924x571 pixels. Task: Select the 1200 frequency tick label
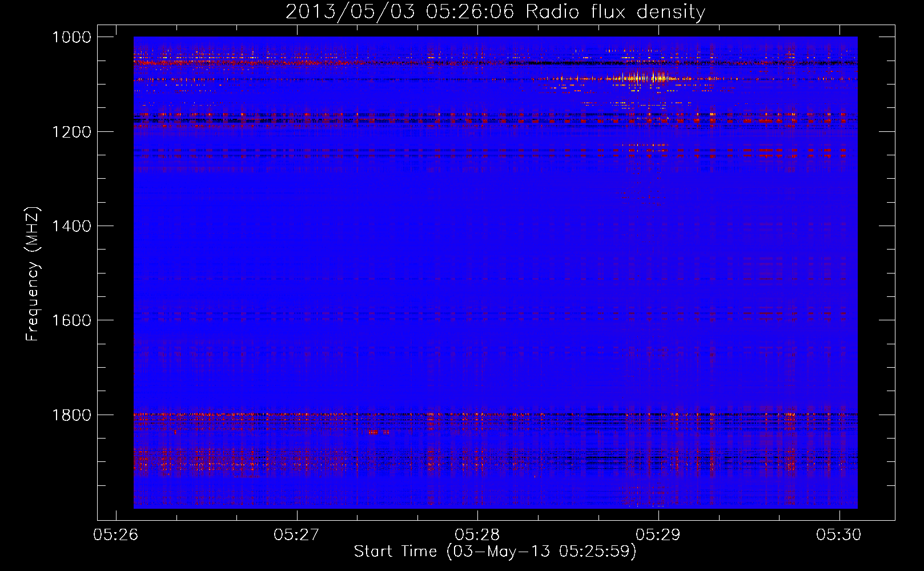(71, 132)
